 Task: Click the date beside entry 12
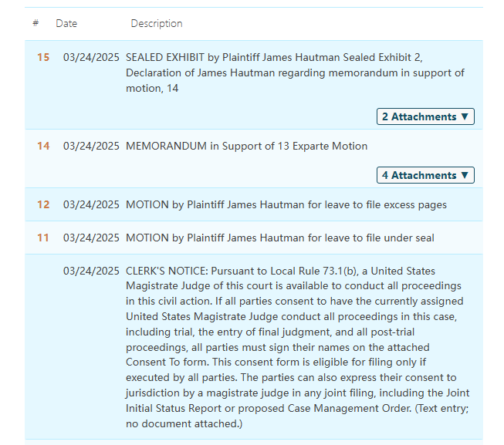pos(91,204)
